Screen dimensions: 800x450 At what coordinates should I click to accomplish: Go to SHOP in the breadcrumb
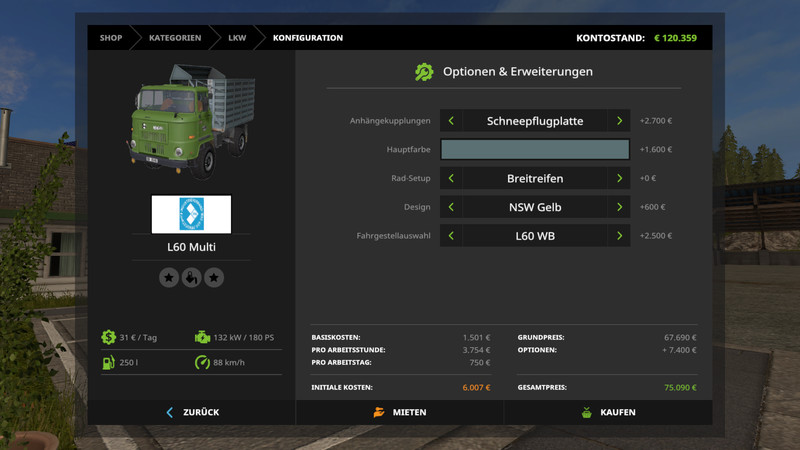[110, 38]
